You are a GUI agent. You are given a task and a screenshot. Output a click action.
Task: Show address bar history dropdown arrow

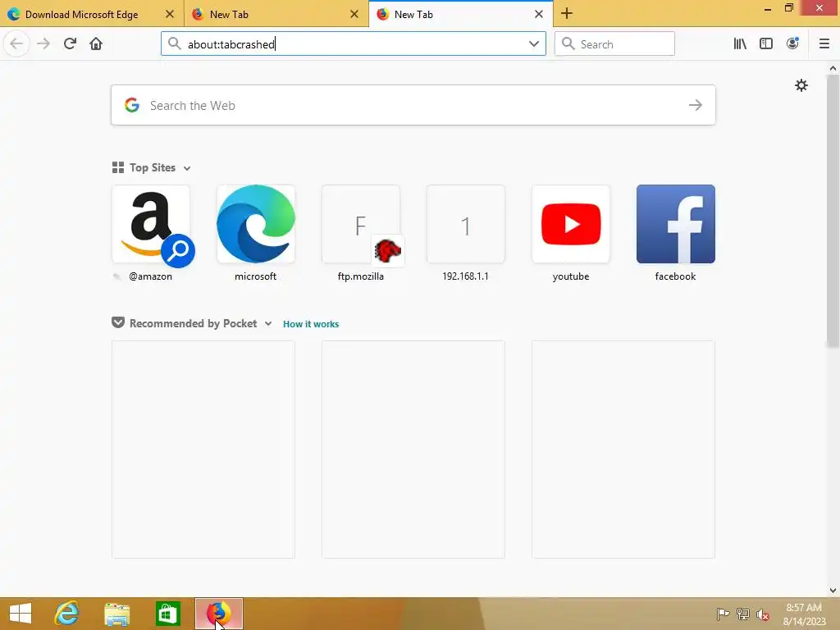(533, 43)
